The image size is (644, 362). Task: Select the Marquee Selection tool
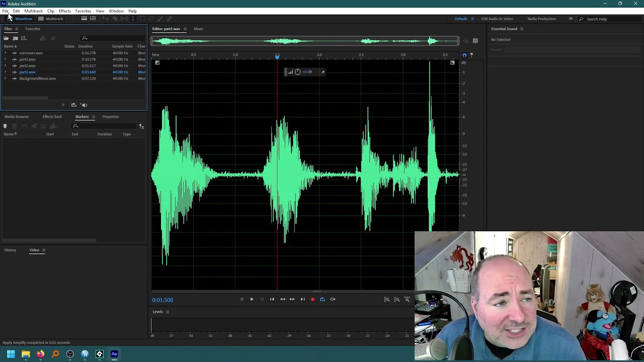(x=142, y=19)
